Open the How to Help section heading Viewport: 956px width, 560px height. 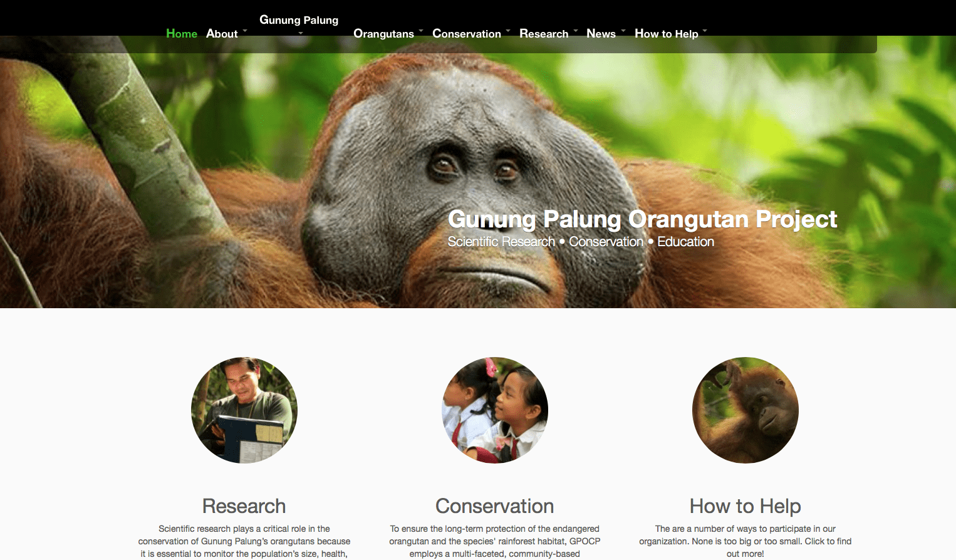746,506
